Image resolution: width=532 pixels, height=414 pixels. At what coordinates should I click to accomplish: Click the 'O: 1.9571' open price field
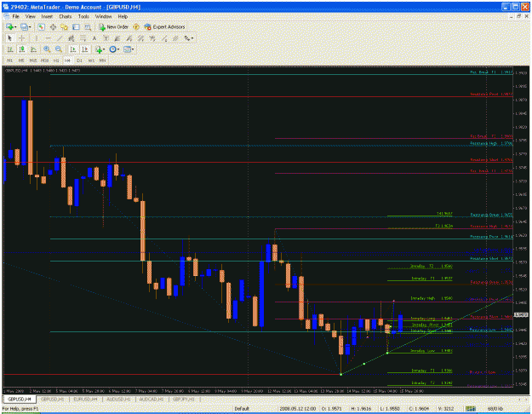point(333,409)
